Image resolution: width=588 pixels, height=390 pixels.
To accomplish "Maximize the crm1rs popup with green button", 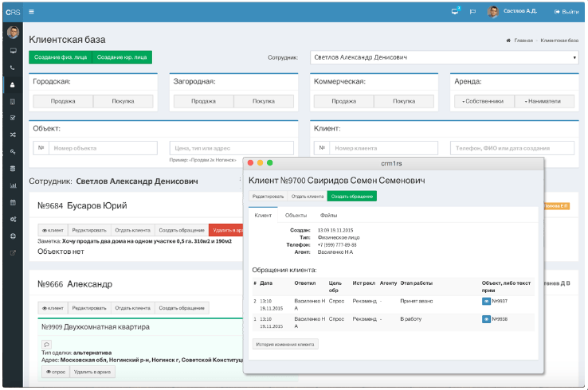I will (269, 163).
